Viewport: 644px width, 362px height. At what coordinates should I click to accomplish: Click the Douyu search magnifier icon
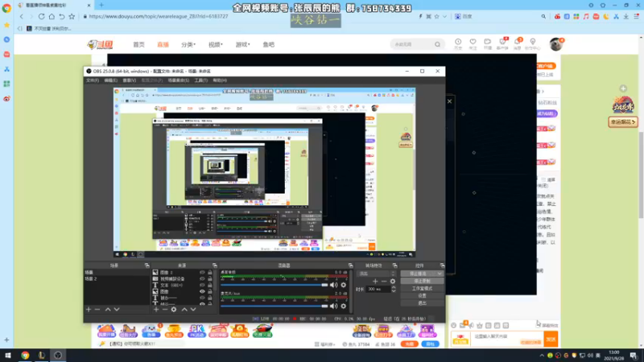(x=437, y=44)
